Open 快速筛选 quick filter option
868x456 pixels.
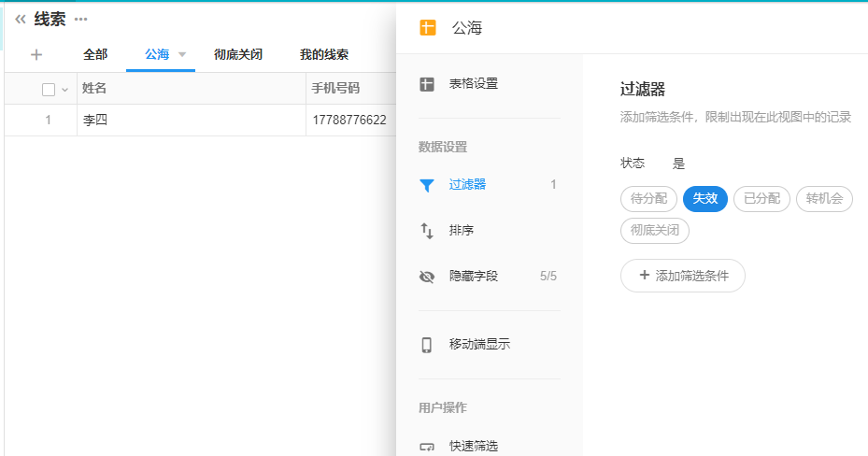[x=473, y=447]
